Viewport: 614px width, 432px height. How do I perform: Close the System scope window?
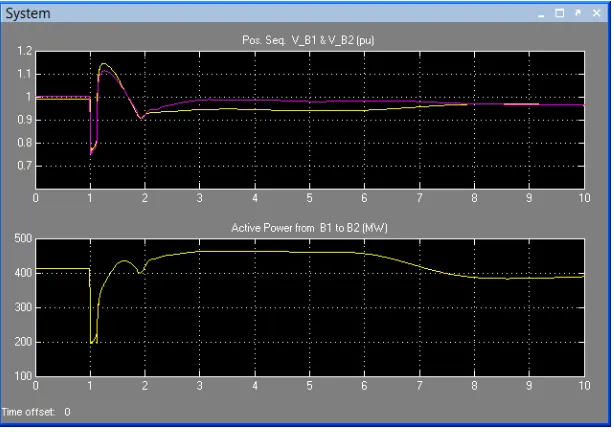pos(596,13)
